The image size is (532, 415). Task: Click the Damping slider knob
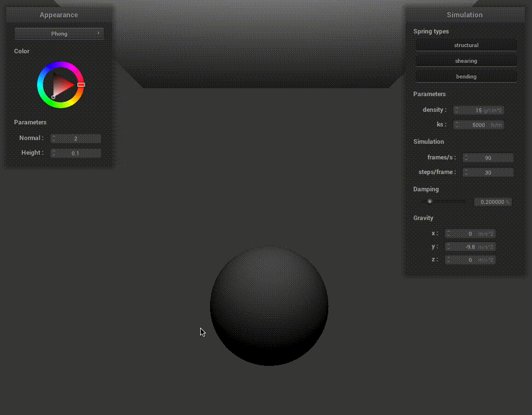coord(430,201)
